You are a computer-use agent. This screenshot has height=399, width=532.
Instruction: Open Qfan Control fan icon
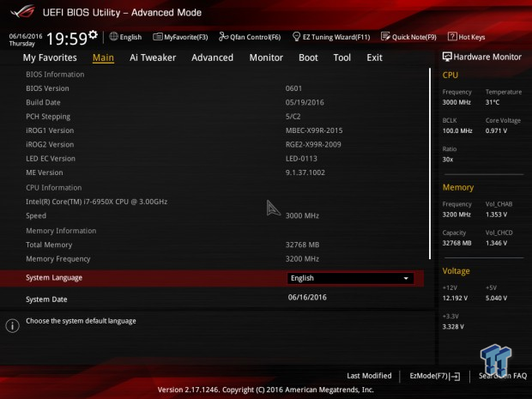(223, 36)
